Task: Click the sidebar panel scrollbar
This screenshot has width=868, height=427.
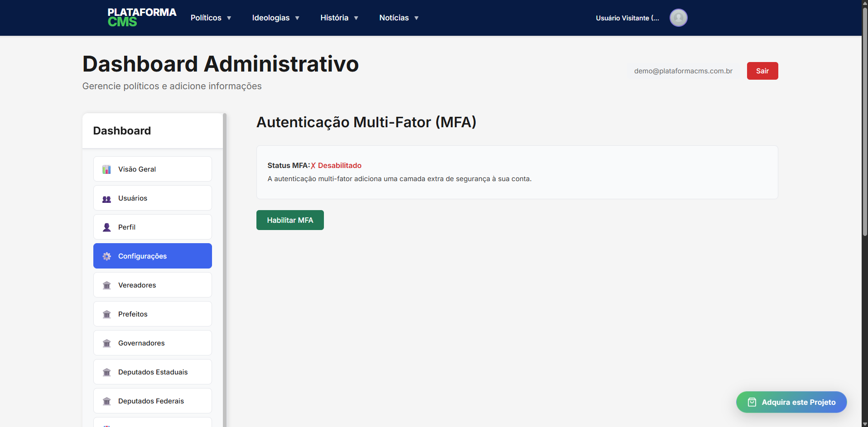Action: point(225,270)
